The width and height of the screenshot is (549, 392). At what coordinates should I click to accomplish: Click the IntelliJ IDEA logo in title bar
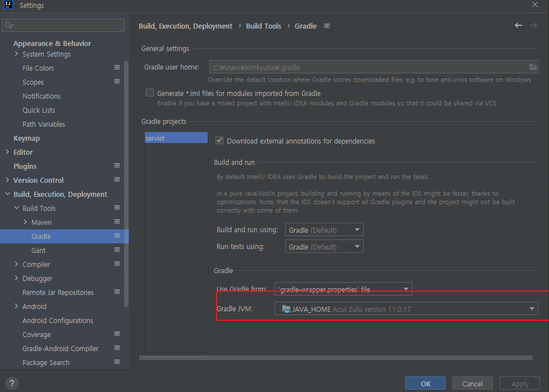click(x=8, y=5)
